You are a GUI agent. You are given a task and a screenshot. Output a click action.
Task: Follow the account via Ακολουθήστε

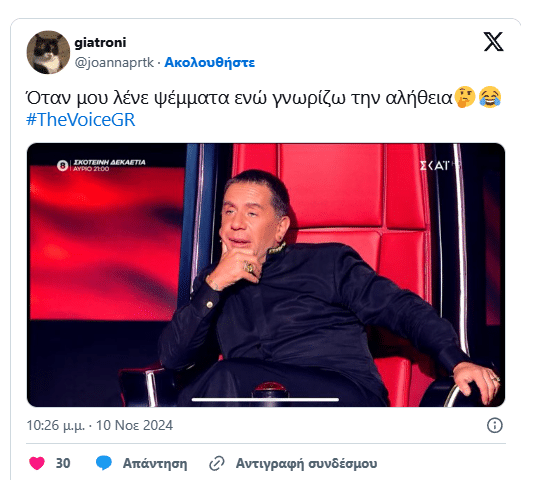pos(209,63)
